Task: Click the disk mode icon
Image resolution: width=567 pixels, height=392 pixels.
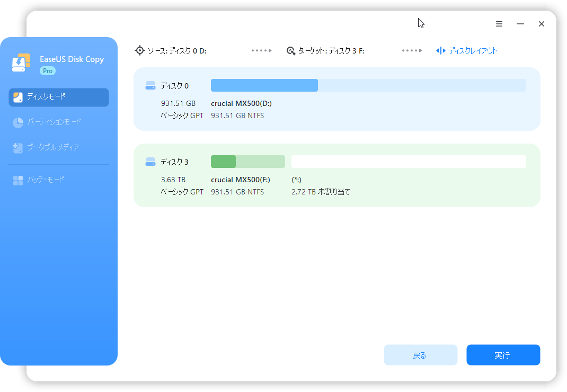Action: click(17, 97)
